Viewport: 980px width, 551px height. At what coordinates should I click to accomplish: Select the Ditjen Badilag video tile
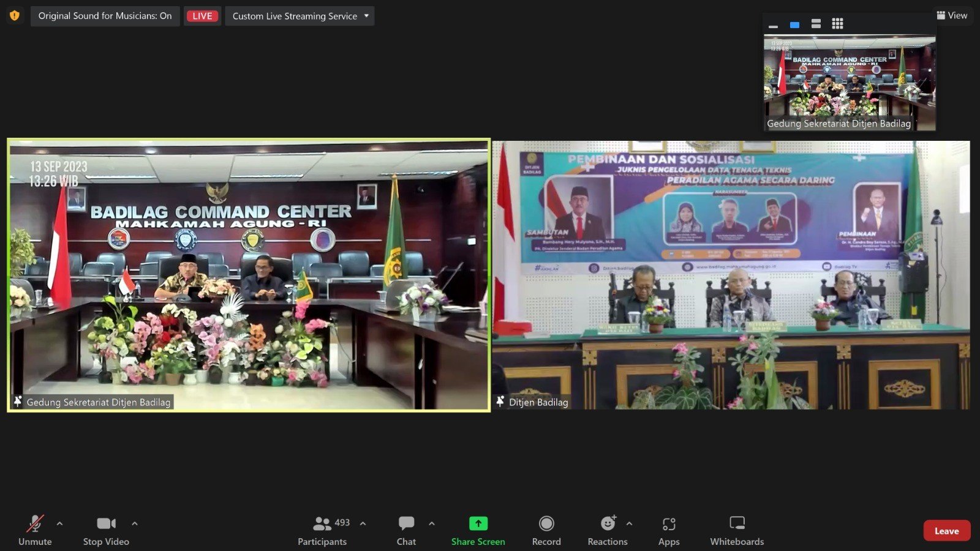(731, 275)
